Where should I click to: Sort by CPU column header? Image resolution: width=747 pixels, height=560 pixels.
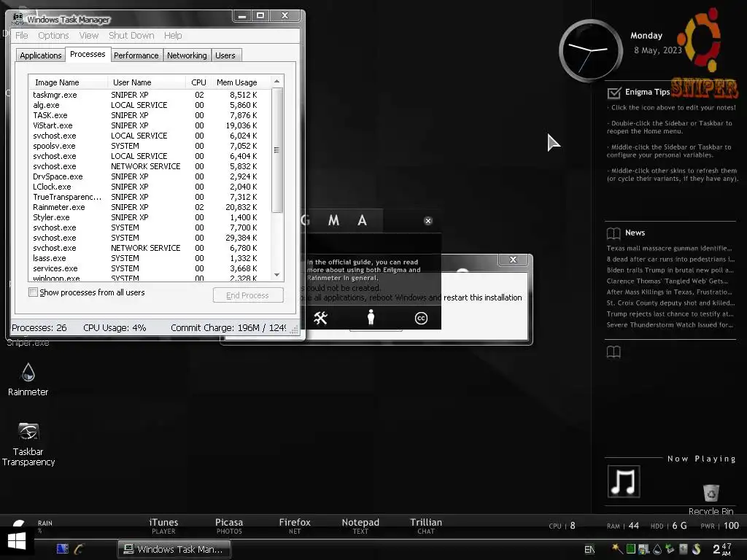198,82
